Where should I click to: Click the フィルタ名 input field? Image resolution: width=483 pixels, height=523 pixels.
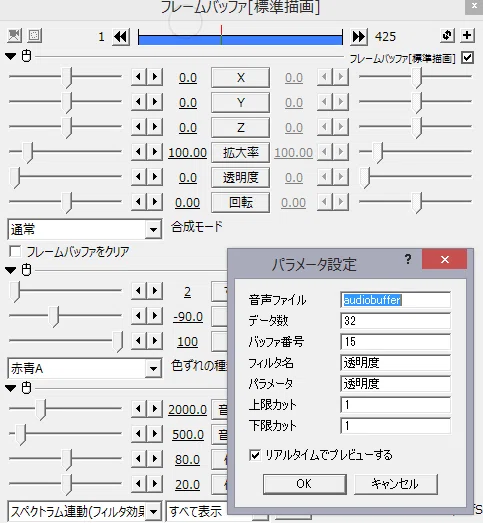point(395,363)
